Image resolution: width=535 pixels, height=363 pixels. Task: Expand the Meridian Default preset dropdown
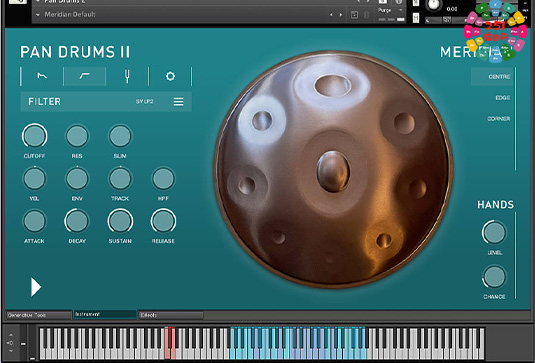point(38,15)
